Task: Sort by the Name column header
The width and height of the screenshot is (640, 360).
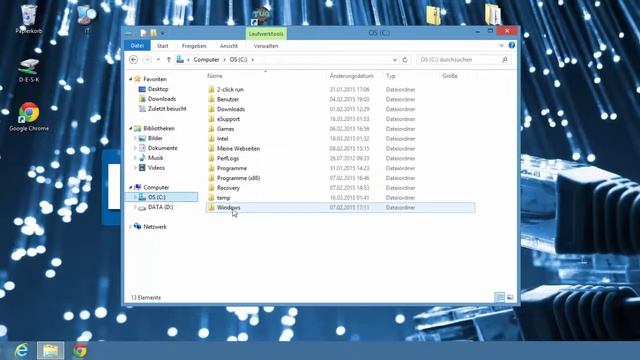Action: 215,76
